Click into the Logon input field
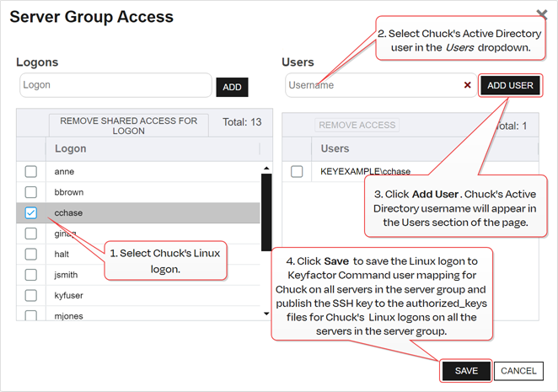The width and height of the screenshot is (558, 392). click(115, 85)
